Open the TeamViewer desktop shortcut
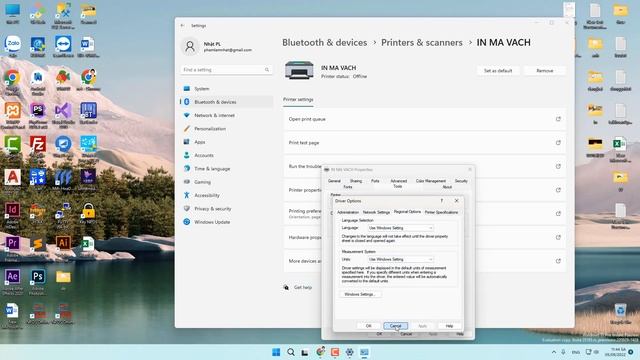Screen dimensions: 640x360 tap(63, 45)
